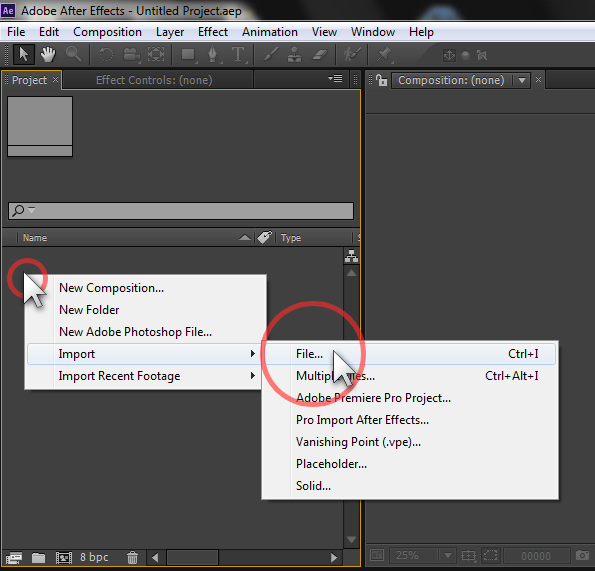This screenshot has height=571, width=595.
Task: Toggle region of interest button
Action: [x=490, y=556]
